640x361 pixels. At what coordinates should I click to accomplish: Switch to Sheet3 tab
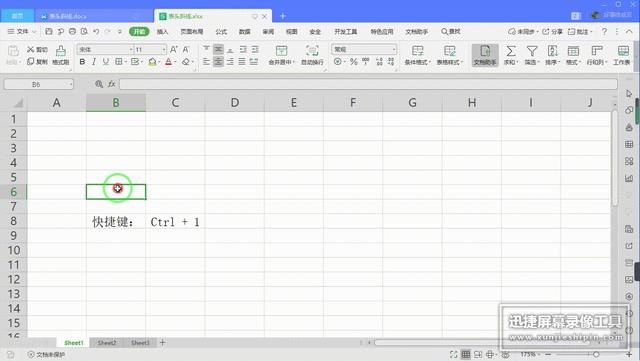[x=140, y=343]
